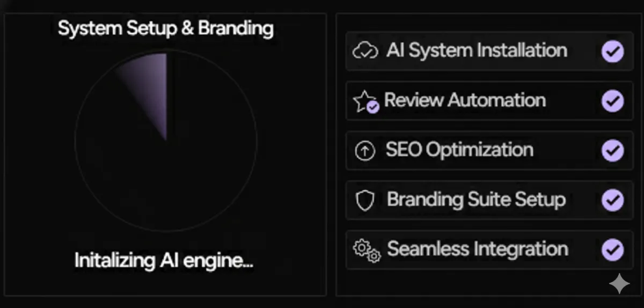Image resolution: width=644 pixels, height=308 pixels.
Task: Toggle the AI System Installation checkmark
Action: point(612,52)
